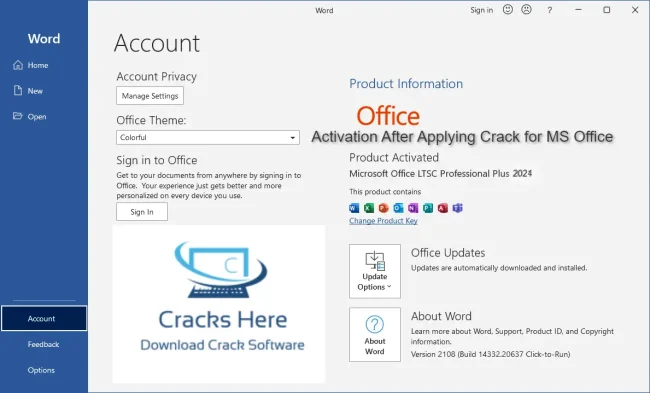
Task: Click the 'Product Activated' text
Action: 394,158
